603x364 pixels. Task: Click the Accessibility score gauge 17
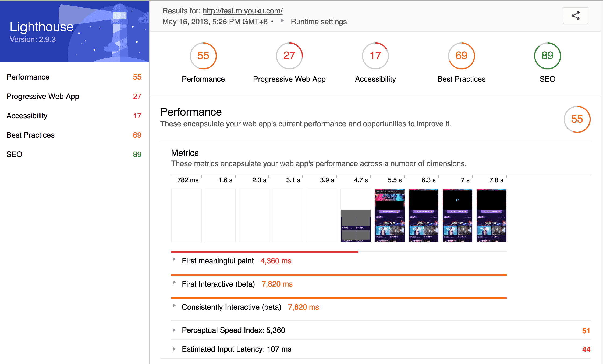coord(375,56)
